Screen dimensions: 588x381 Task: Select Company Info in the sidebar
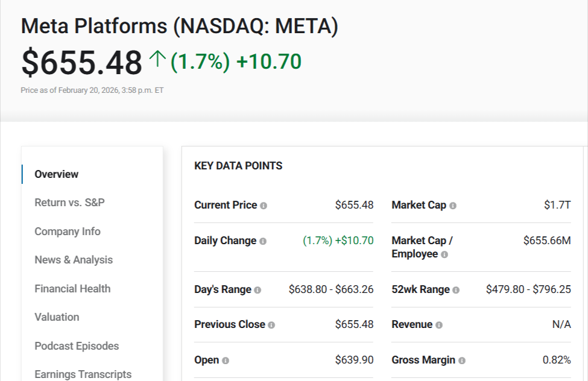[x=67, y=231]
